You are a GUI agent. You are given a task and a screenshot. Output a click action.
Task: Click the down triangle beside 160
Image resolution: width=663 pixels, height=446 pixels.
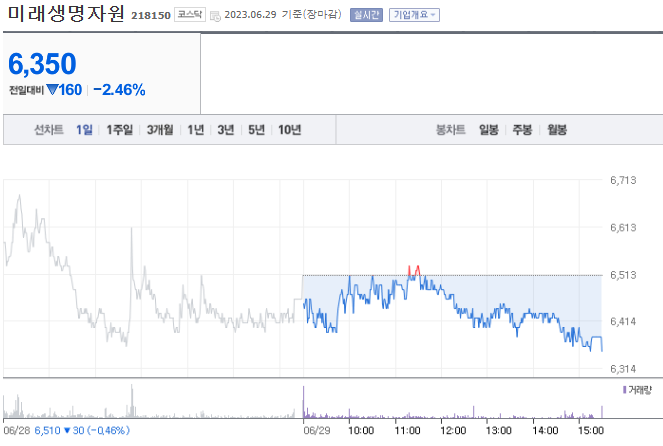[x=52, y=90]
